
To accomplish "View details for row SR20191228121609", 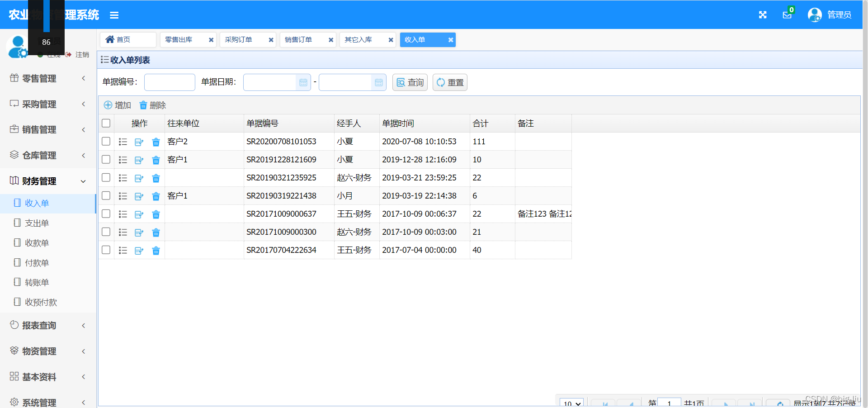I will click(x=123, y=160).
